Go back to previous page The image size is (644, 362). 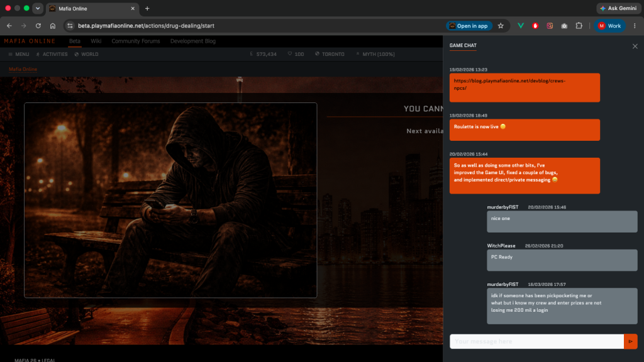[x=9, y=26]
